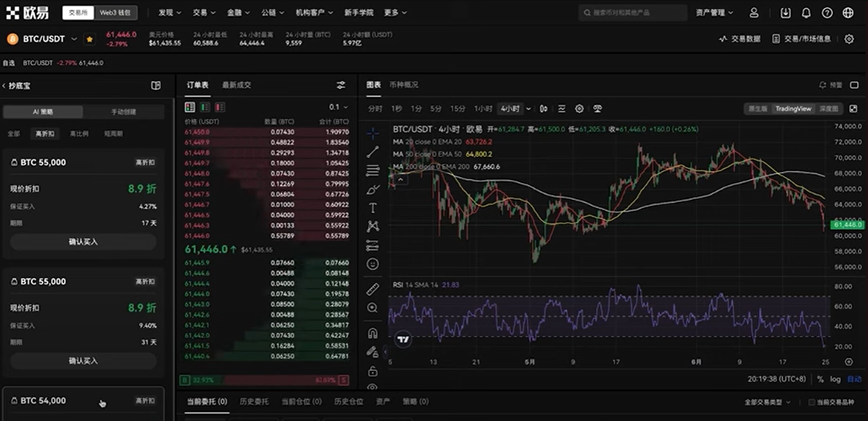Open the chart settings gear icon
The height and width of the screenshot is (421, 868).
pos(579,109)
